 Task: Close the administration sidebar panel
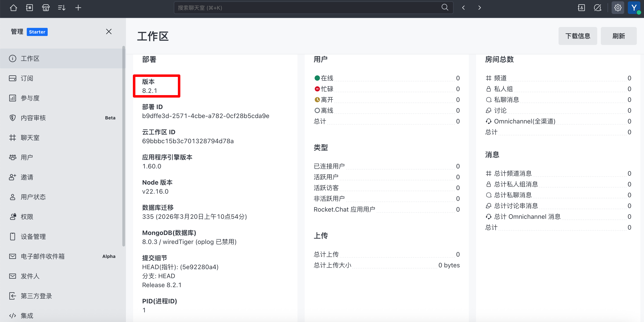(x=109, y=31)
